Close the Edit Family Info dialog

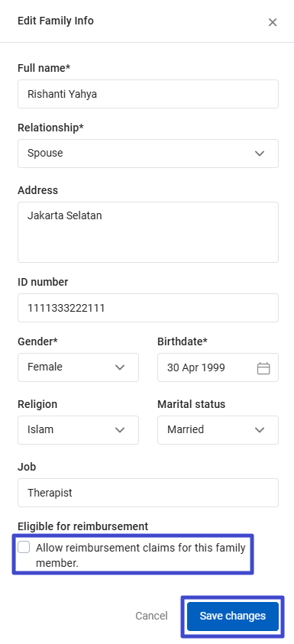273,22
